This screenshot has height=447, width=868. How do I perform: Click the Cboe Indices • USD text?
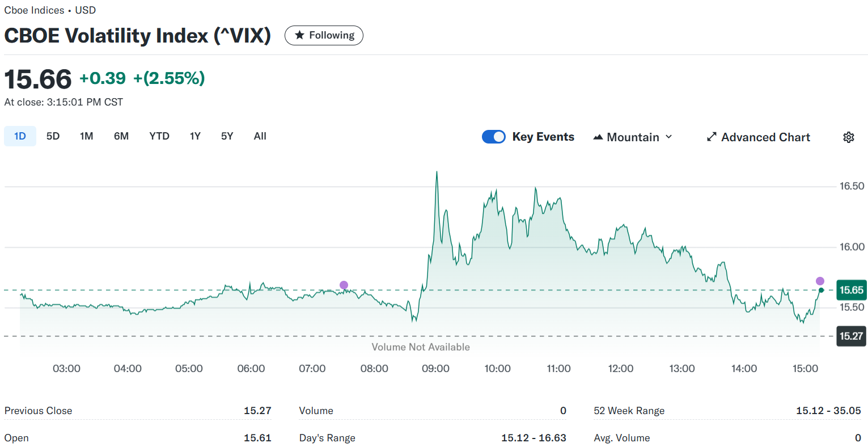pos(50,10)
